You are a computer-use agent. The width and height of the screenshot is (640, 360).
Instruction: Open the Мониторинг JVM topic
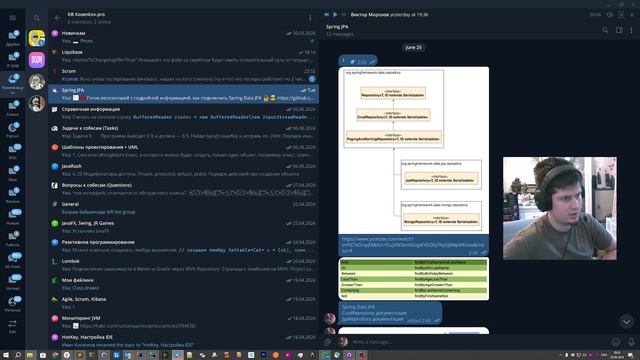click(184, 322)
